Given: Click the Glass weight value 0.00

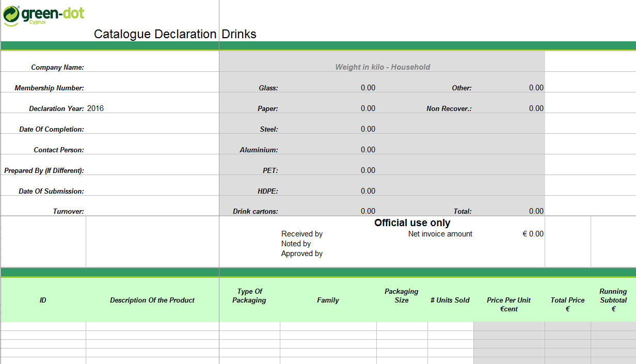Looking at the screenshot, I should [x=368, y=88].
